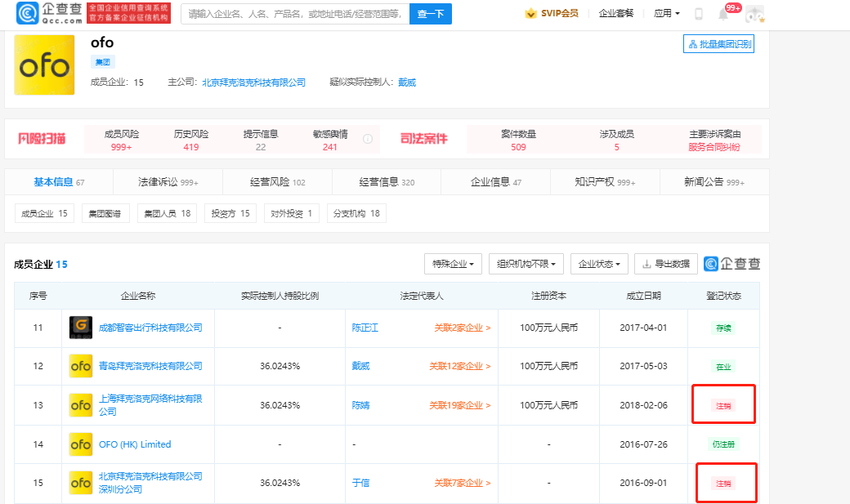Click 成都智客出行 company logo thumbnail
The width and height of the screenshot is (850, 504).
point(81,328)
